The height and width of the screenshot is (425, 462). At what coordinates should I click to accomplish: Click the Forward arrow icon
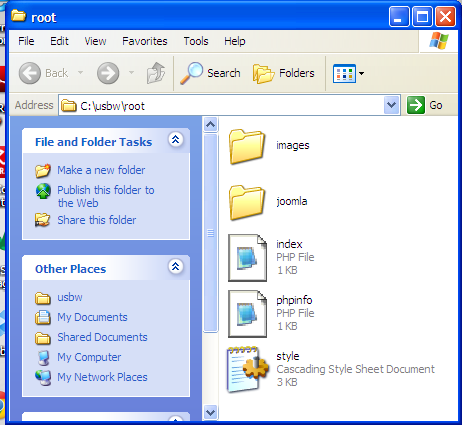coord(108,73)
